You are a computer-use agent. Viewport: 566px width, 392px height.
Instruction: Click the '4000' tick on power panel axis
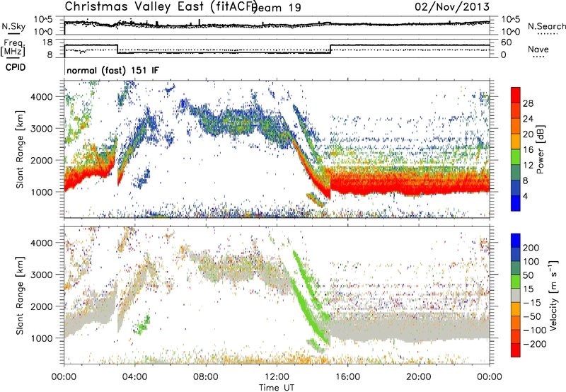(42, 97)
